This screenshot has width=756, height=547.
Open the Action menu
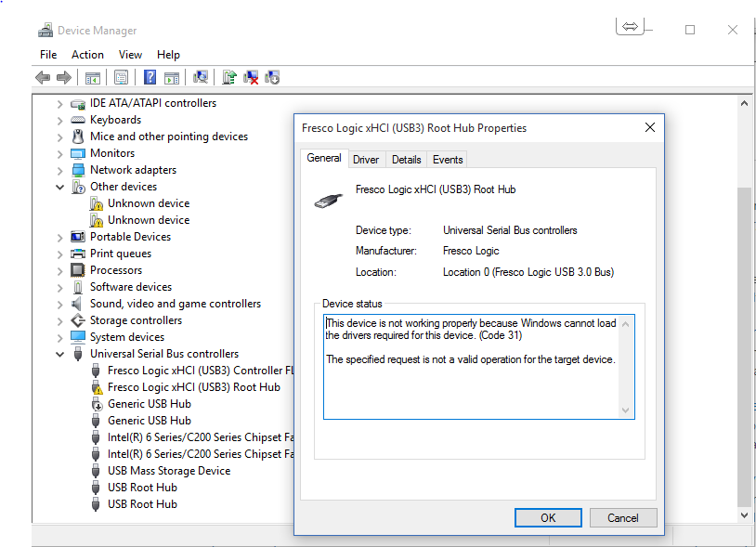coord(87,55)
